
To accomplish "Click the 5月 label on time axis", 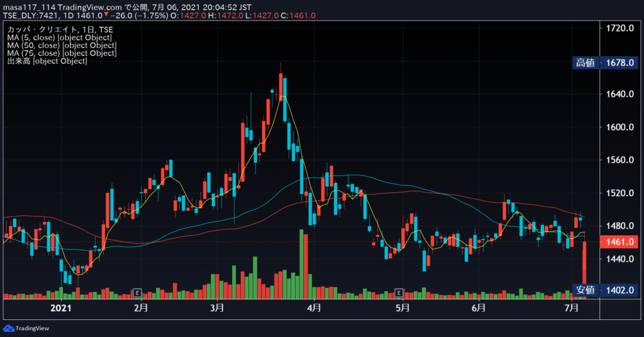I will [x=402, y=308].
